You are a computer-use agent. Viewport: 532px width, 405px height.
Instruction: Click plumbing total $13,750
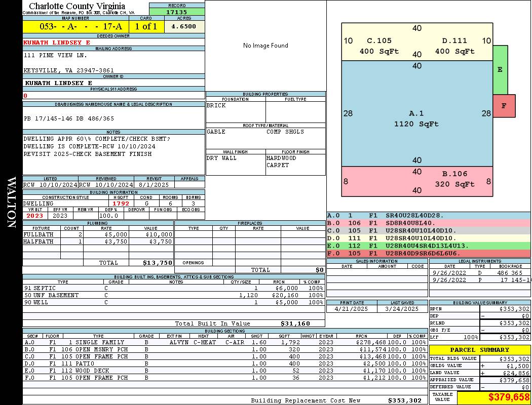pyautogui.click(x=158, y=263)
